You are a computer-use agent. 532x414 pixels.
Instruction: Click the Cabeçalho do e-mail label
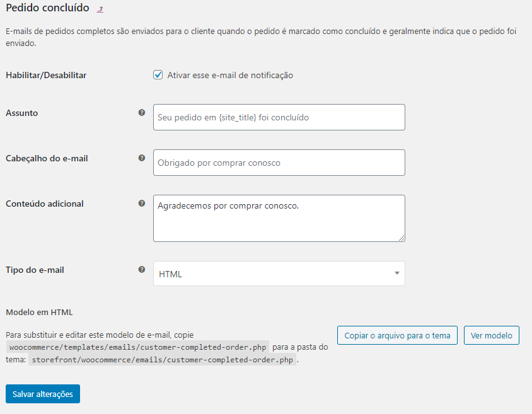click(x=47, y=158)
